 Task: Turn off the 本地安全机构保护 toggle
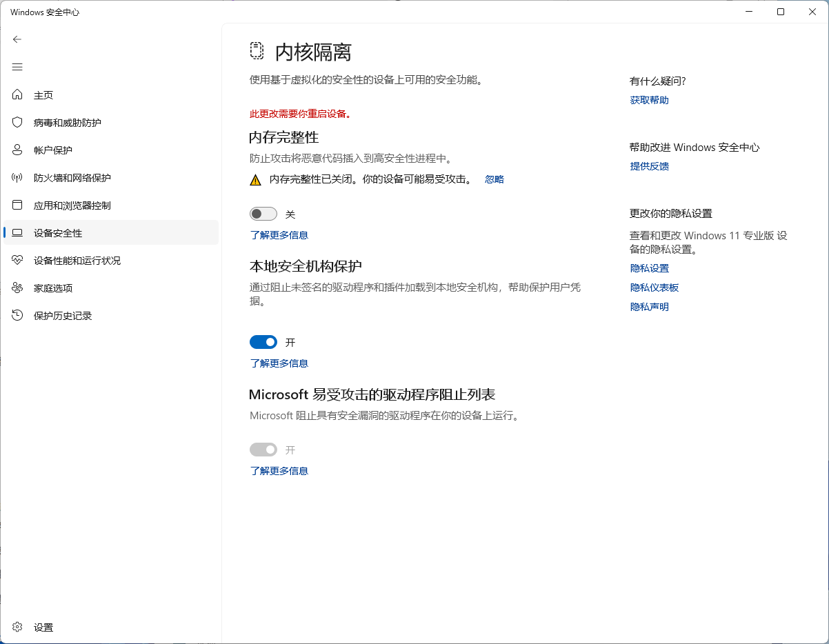[x=263, y=342]
